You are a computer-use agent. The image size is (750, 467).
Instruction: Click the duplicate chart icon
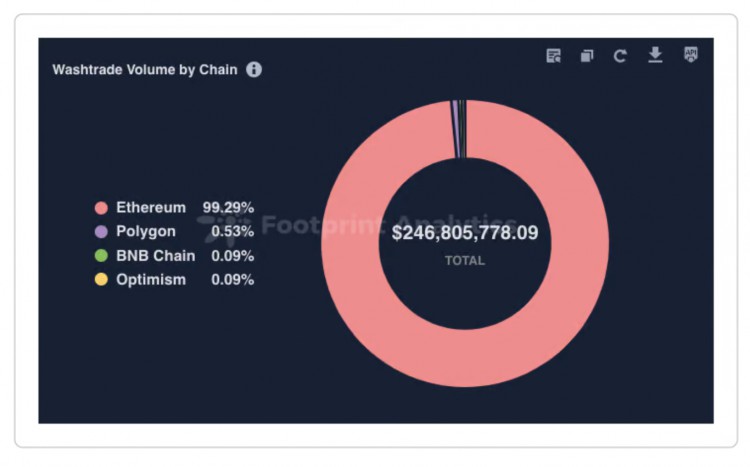point(587,56)
